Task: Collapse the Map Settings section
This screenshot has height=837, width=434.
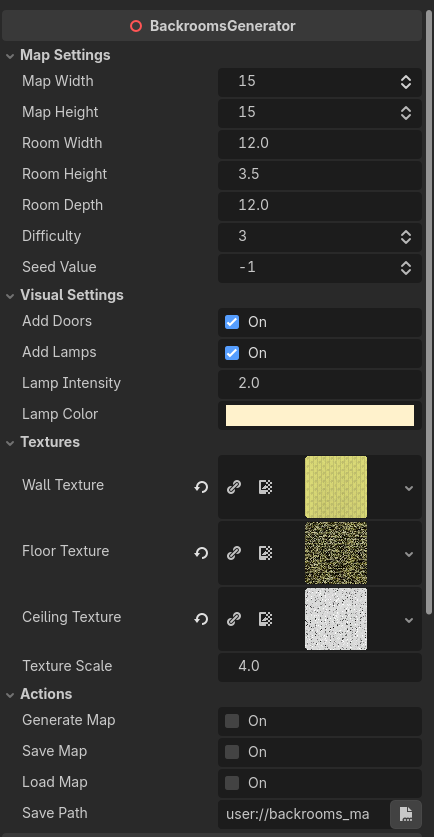Action: (10, 56)
